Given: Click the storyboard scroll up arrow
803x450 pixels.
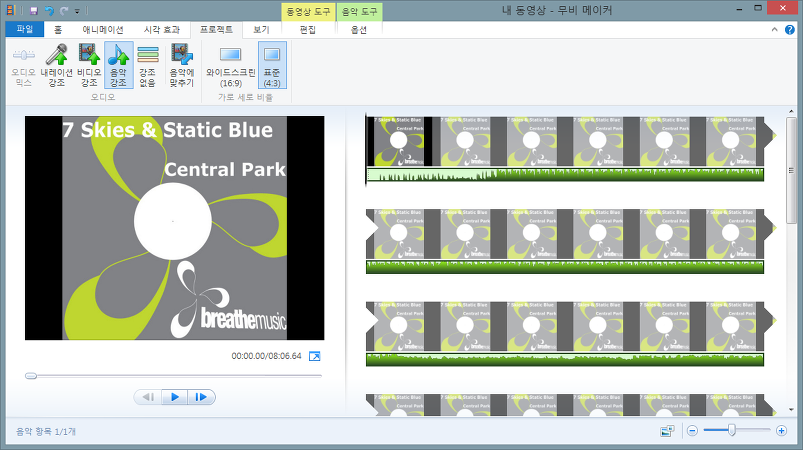Looking at the screenshot, I should coord(791,111).
